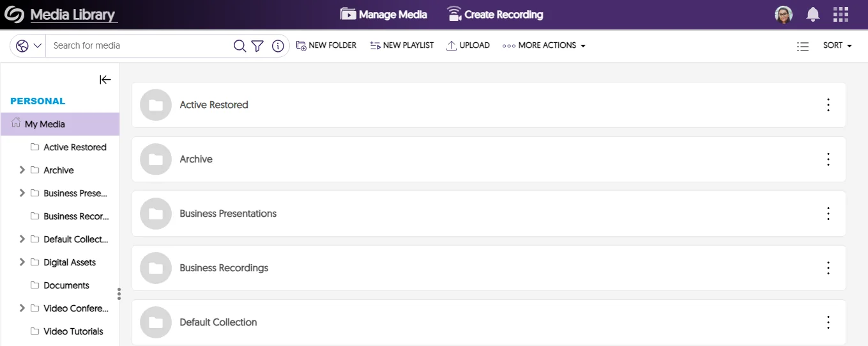868x346 pixels.
Task: Open the apps grid menu
Action: (841, 15)
